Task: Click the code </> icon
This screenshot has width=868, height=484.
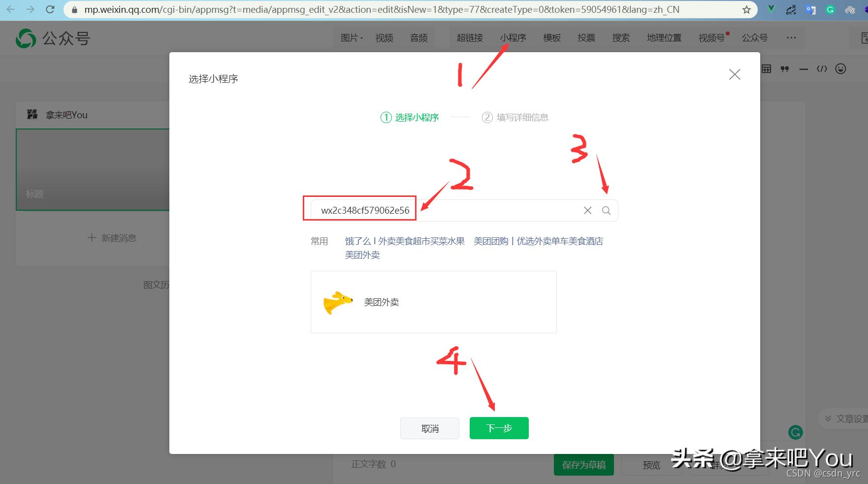Action: (x=822, y=69)
